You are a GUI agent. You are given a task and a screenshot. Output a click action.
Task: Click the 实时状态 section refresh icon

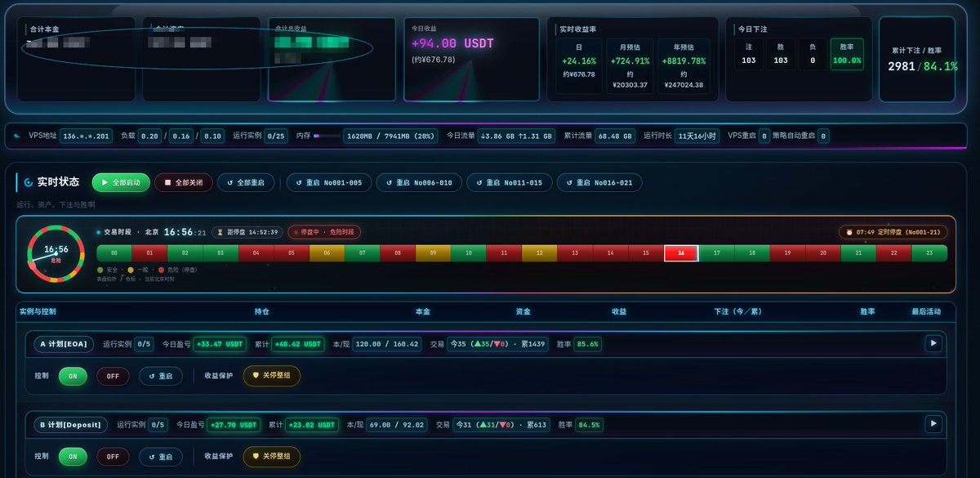29,183
